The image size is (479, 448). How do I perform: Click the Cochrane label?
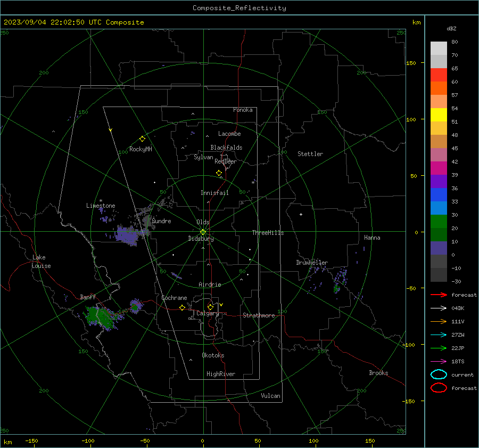(174, 298)
